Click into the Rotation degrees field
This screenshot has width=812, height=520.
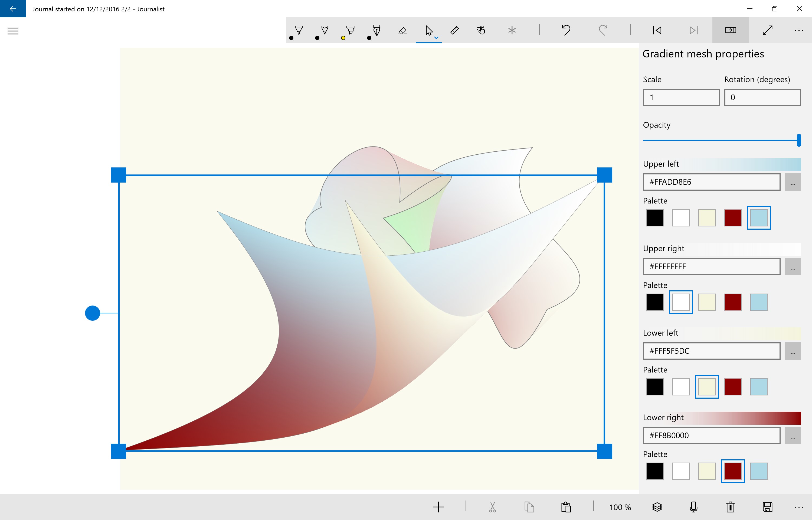click(762, 97)
